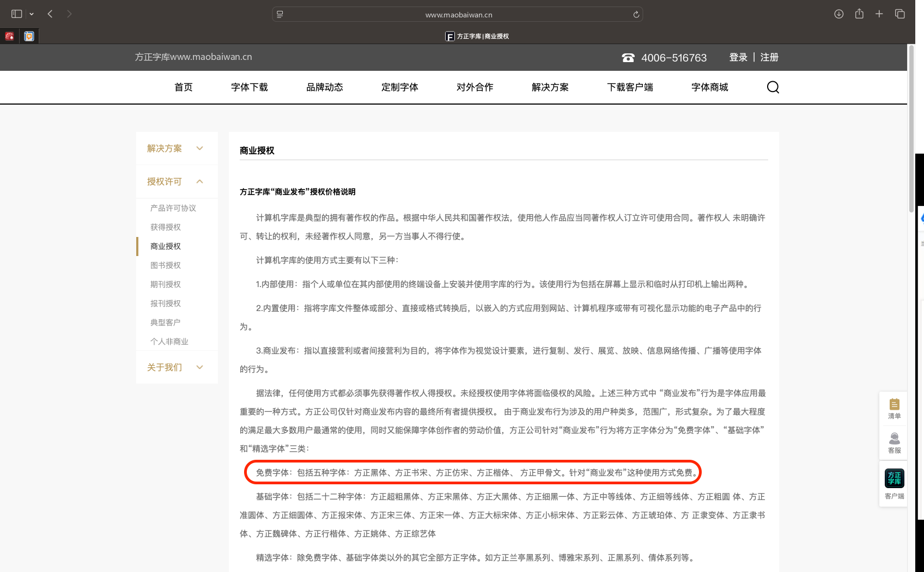Open the 个人非商业 sidebar link
This screenshot has height=572, width=924.
pos(169,342)
